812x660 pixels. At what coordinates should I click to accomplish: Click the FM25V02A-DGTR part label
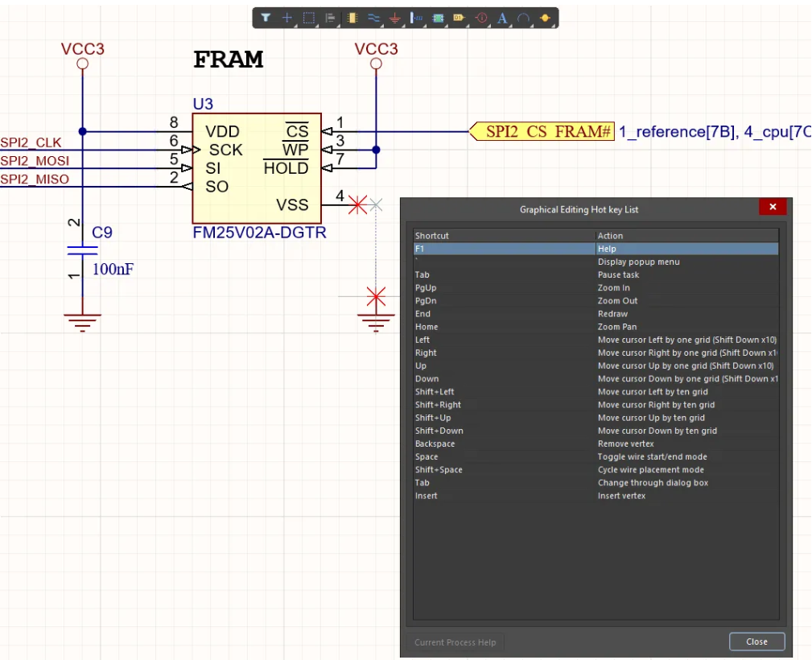(x=259, y=233)
